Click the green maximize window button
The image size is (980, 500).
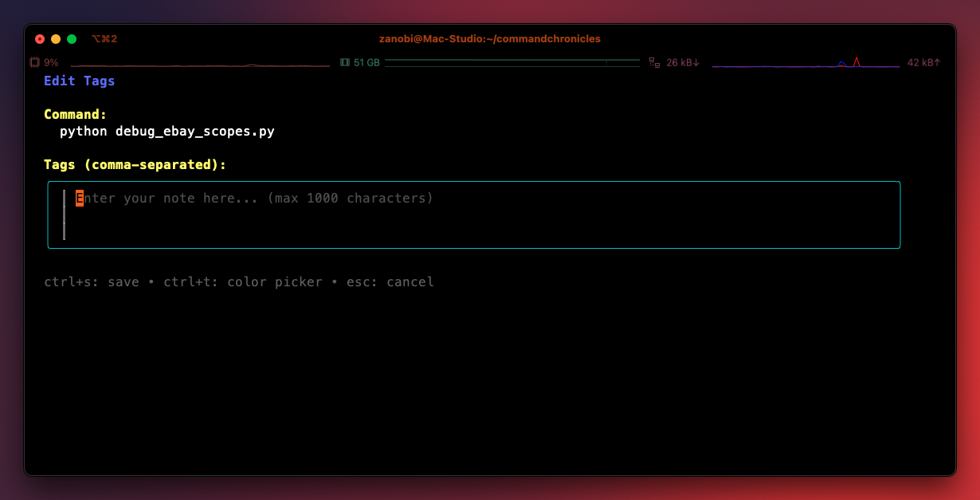72,39
